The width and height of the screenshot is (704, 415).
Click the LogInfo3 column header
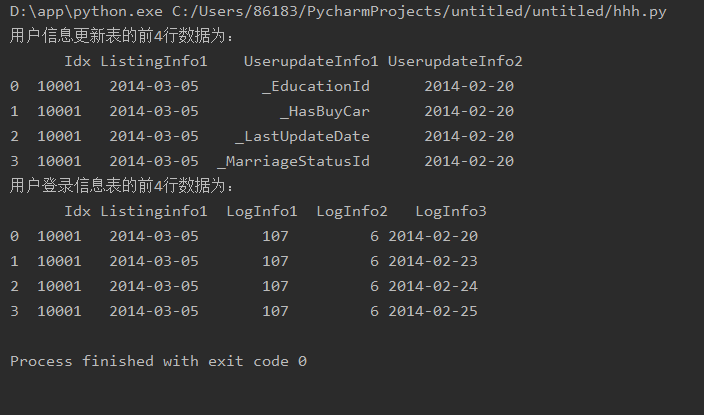pyautogui.click(x=451, y=211)
